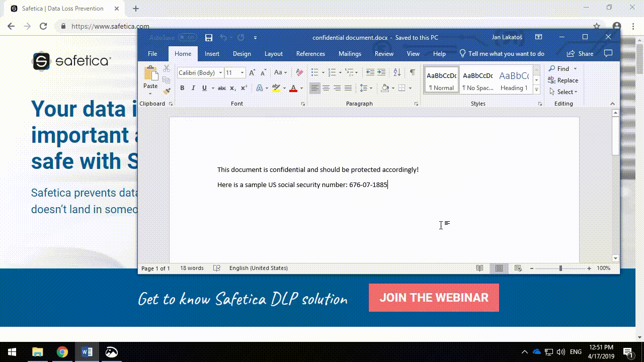Open File Explorer from the taskbar
The width and height of the screenshot is (644, 362).
point(38,352)
